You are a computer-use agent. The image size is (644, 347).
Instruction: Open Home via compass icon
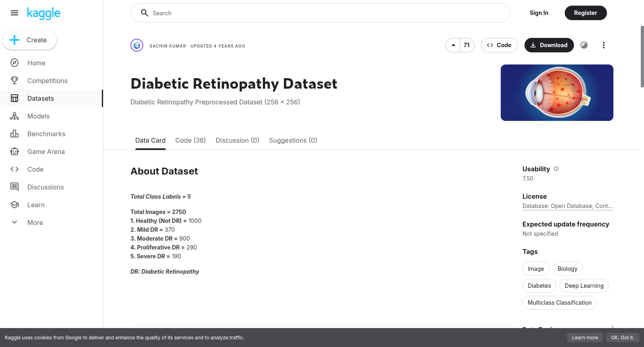pyautogui.click(x=14, y=63)
